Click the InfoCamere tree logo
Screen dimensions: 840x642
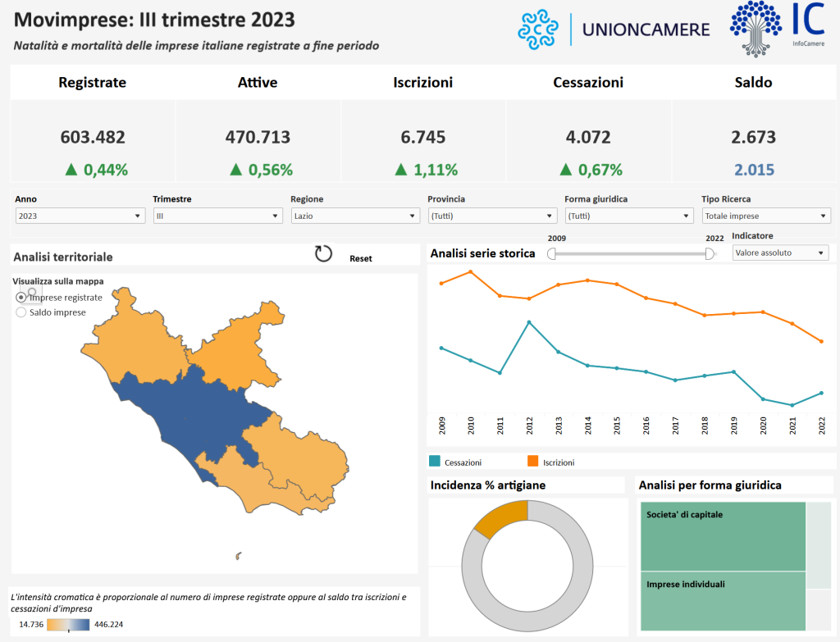(x=756, y=27)
